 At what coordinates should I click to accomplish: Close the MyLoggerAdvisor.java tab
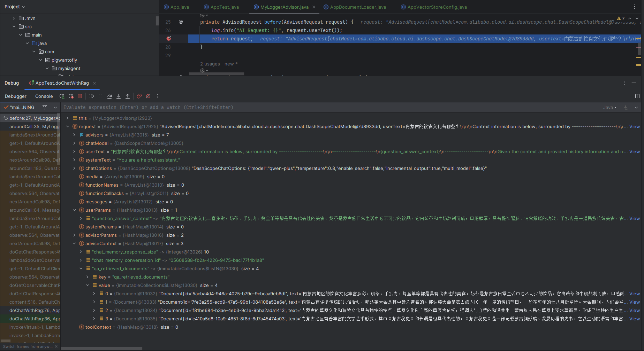314,7
